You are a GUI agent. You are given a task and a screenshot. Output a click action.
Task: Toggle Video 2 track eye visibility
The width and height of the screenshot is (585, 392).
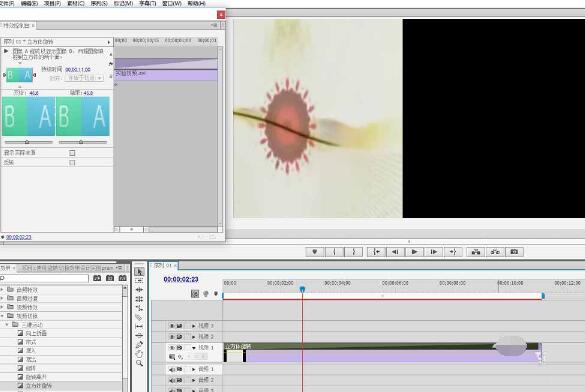coord(172,336)
